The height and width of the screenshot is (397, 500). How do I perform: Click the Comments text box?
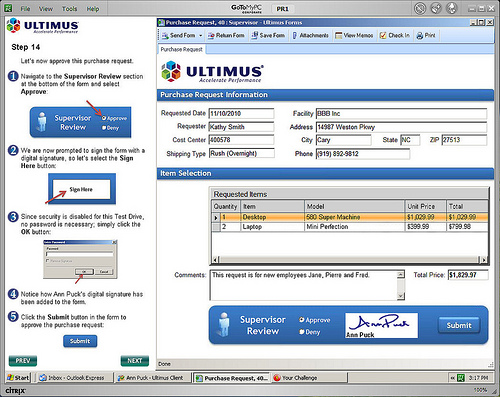303,285
